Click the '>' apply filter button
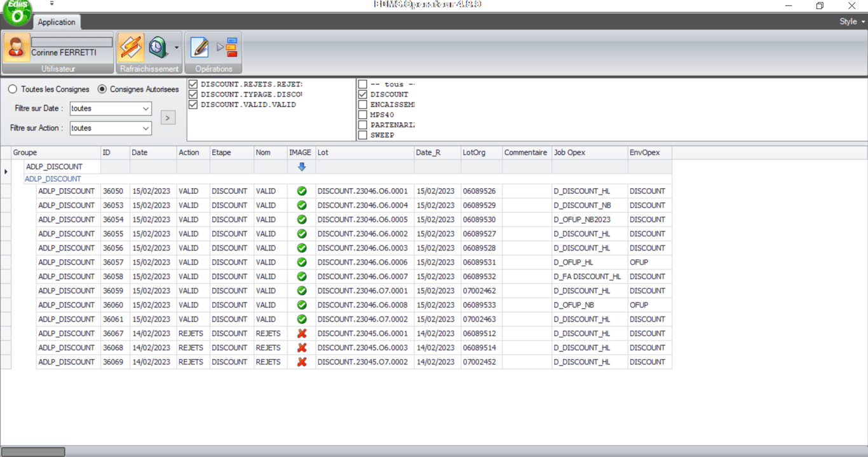 [168, 118]
